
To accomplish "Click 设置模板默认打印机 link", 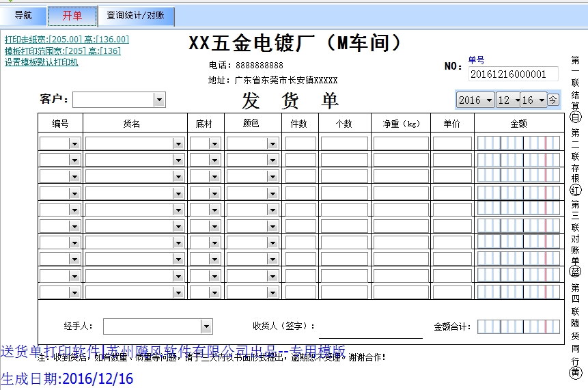I will [x=41, y=62].
